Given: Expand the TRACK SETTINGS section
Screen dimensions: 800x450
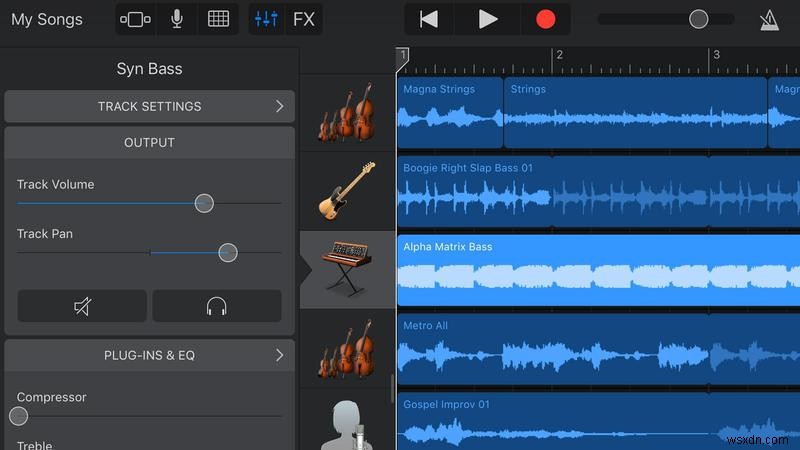Looking at the screenshot, I should [149, 106].
